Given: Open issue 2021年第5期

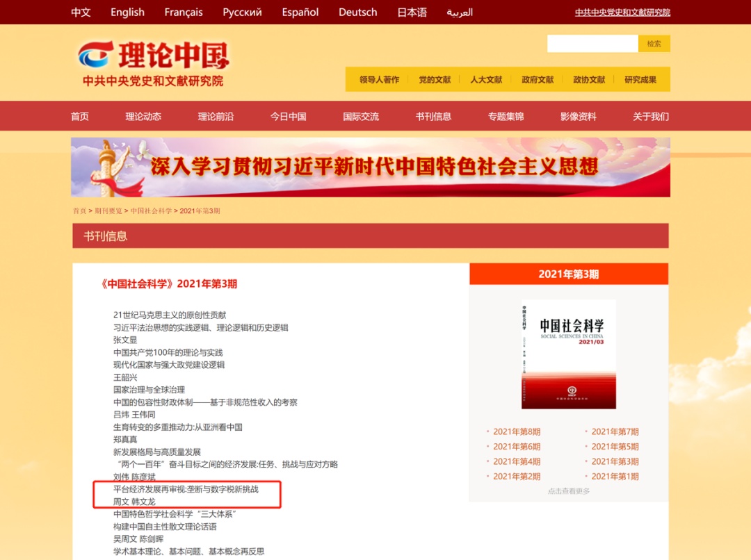Looking at the screenshot, I should pyautogui.click(x=615, y=447).
